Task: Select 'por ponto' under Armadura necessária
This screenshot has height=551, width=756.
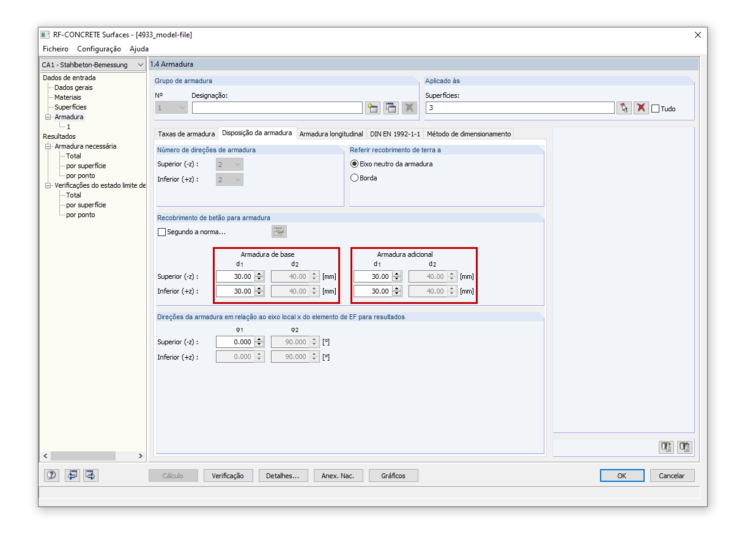Action: (81, 176)
